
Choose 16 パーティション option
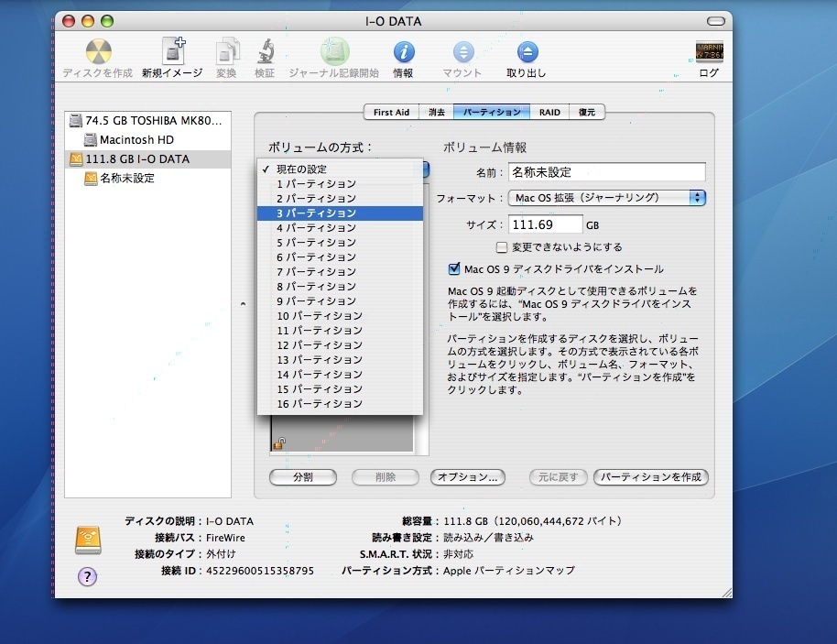point(340,404)
